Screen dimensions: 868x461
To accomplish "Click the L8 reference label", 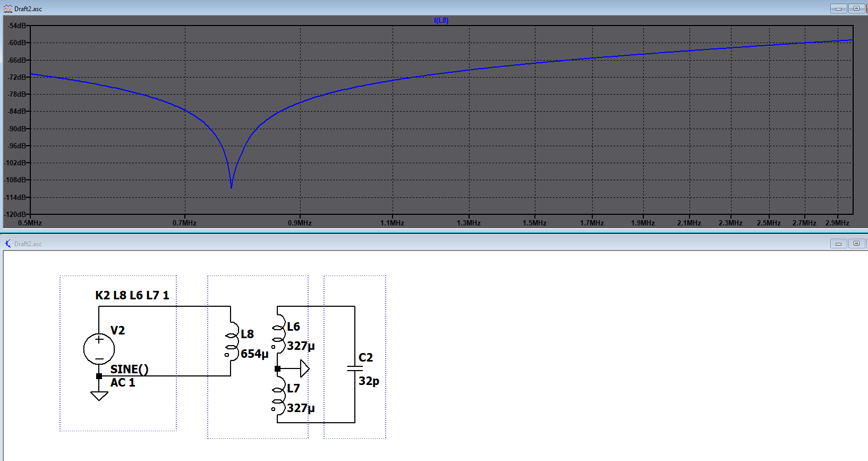I will coord(247,334).
